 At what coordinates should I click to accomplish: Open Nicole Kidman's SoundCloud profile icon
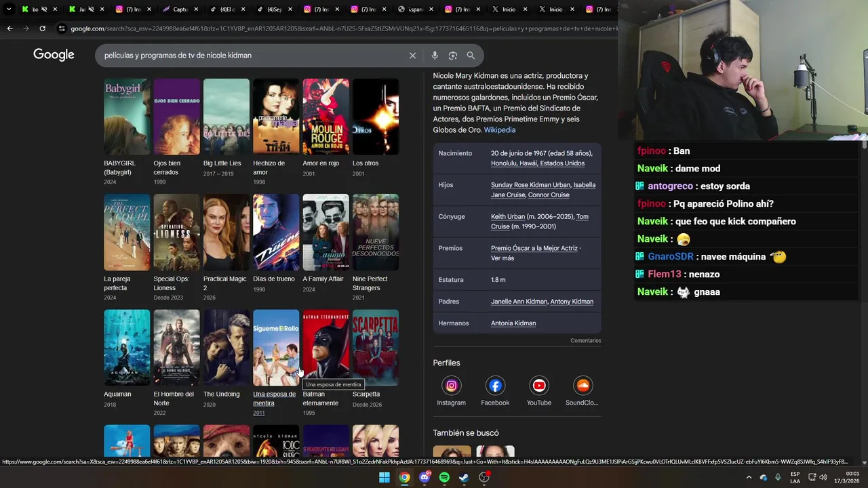(583, 386)
